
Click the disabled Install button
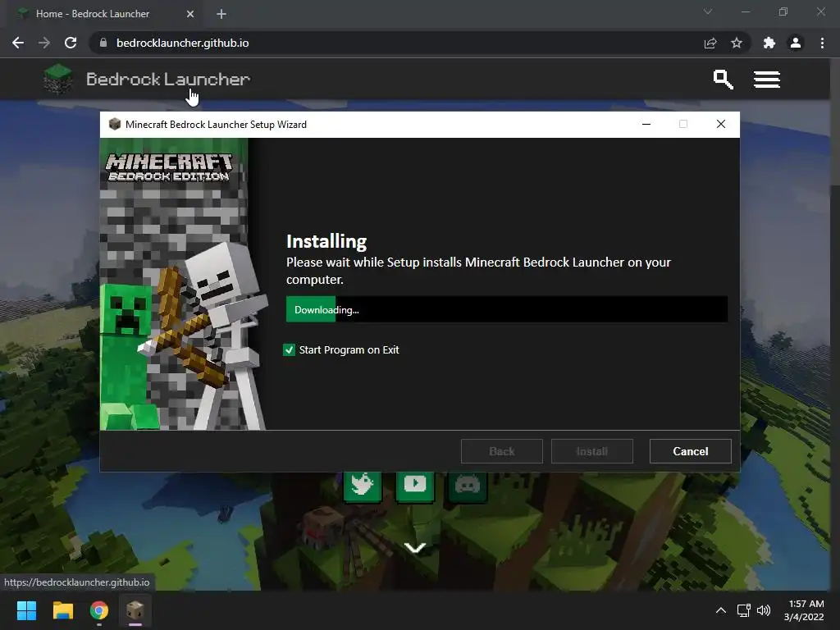click(x=592, y=451)
